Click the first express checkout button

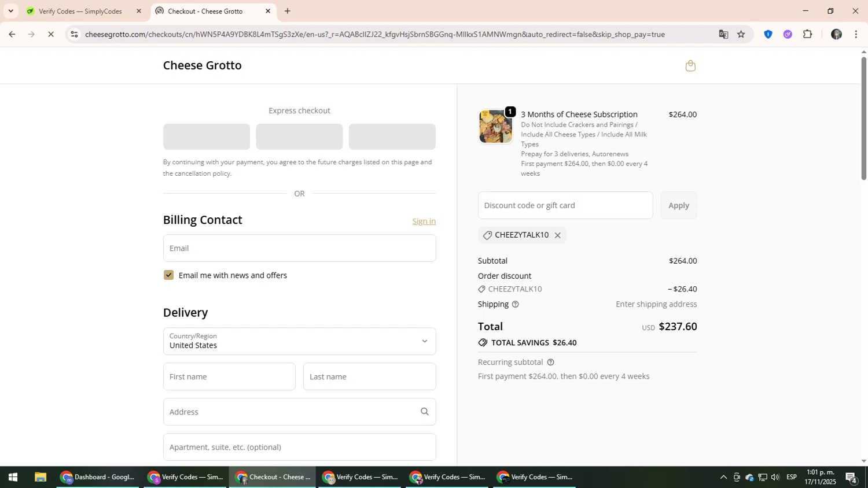point(207,136)
